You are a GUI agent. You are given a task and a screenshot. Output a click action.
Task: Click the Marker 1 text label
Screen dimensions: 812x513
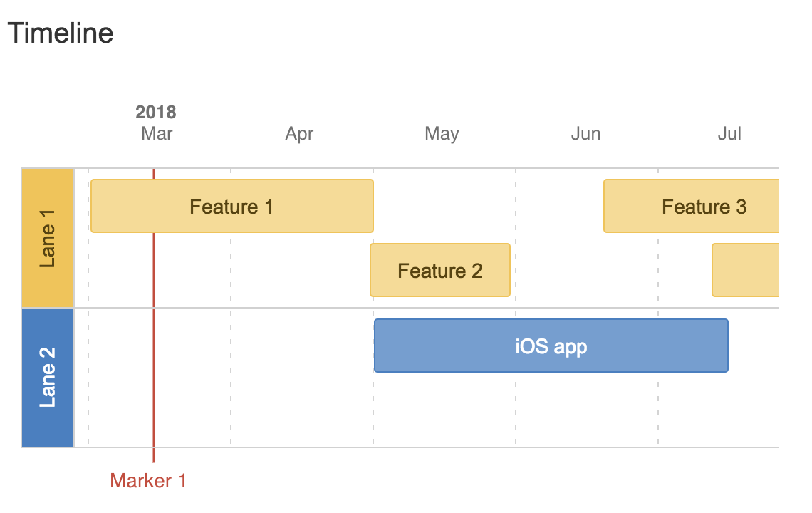(x=148, y=481)
